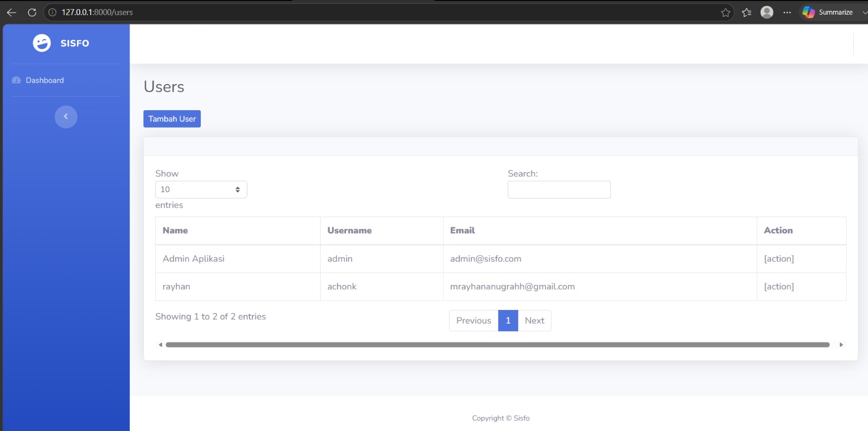Reload the page with refresh icon
This screenshot has width=868, height=431.
tap(32, 12)
